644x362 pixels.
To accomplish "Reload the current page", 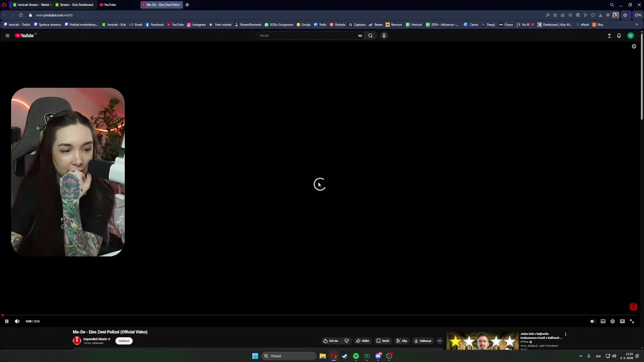I will (21, 15).
